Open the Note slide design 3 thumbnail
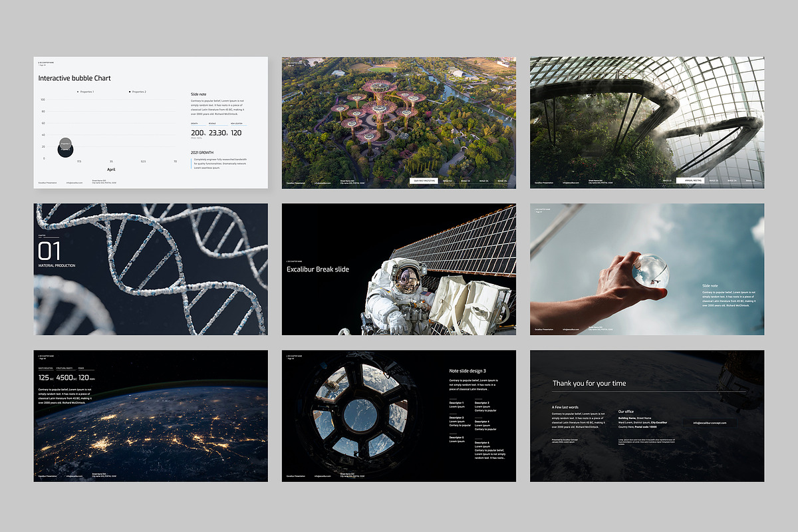The height and width of the screenshot is (532, 798). (x=399, y=416)
